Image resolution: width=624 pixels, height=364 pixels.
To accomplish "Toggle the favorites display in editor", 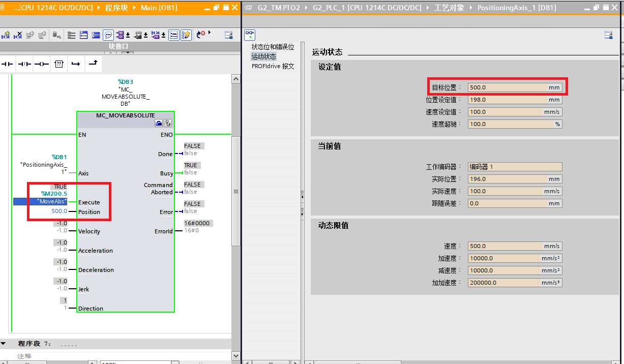I will pos(186,35).
